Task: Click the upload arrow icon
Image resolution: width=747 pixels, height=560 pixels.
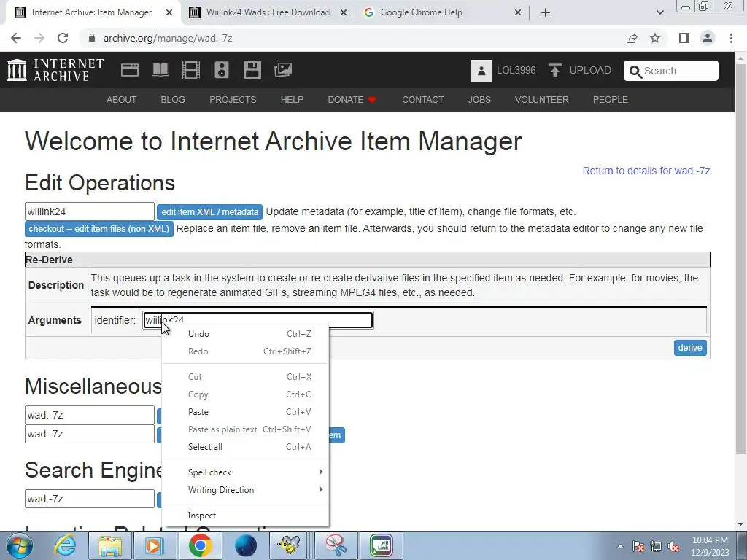Action: click(554, 71)
